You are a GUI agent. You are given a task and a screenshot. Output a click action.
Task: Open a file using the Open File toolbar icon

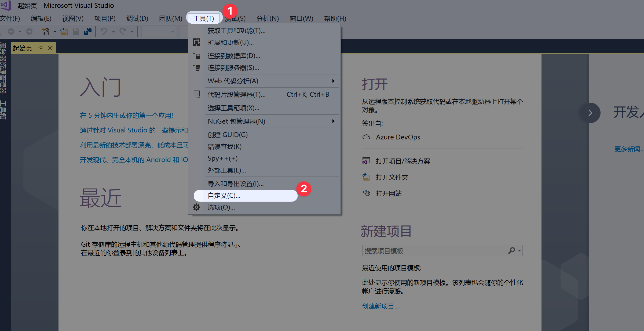(64, 31)
